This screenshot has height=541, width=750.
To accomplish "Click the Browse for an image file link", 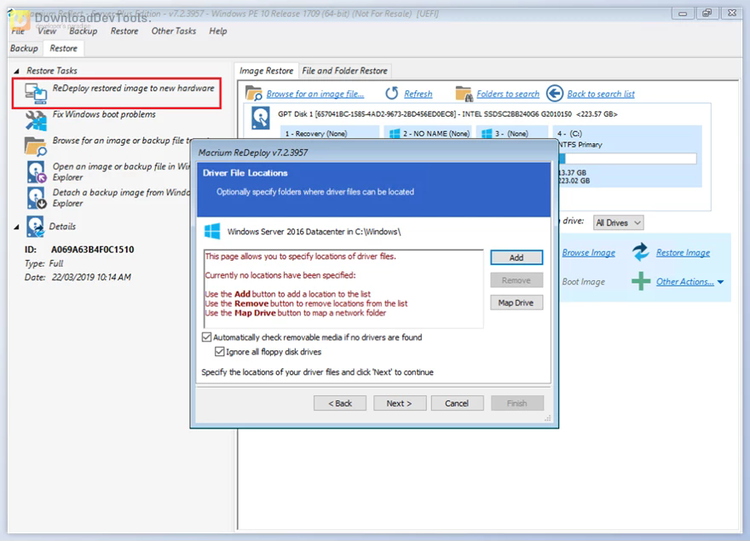I will point(315,94).
